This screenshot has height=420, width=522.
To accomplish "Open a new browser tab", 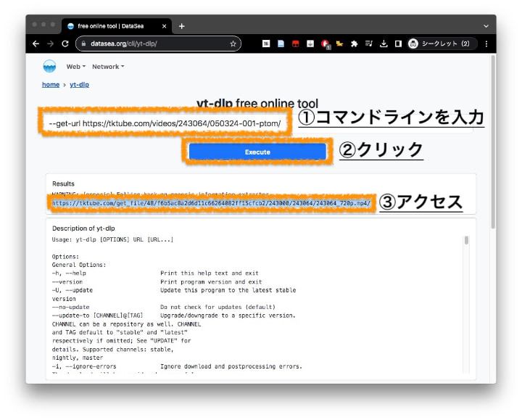I will (181, 26).
